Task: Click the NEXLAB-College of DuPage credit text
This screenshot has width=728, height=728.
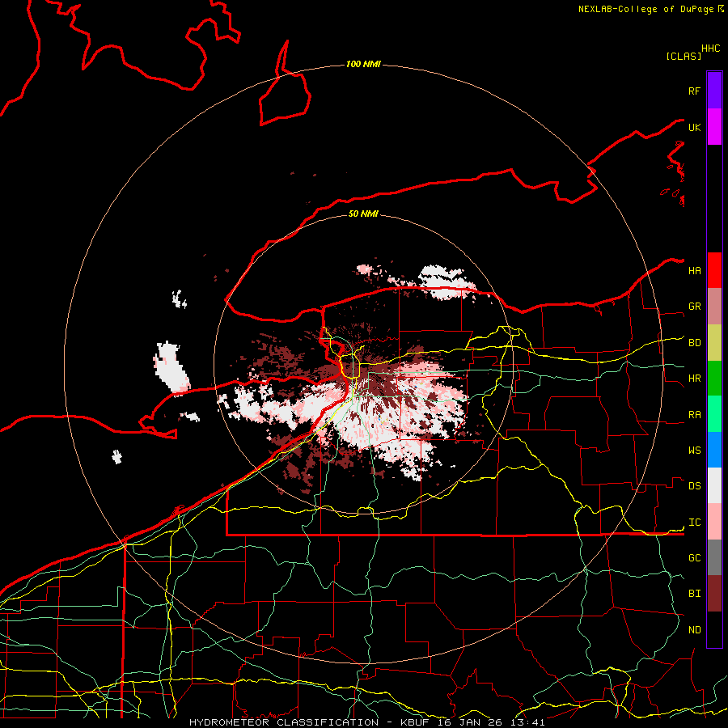Action: click(x=645, y=9)
